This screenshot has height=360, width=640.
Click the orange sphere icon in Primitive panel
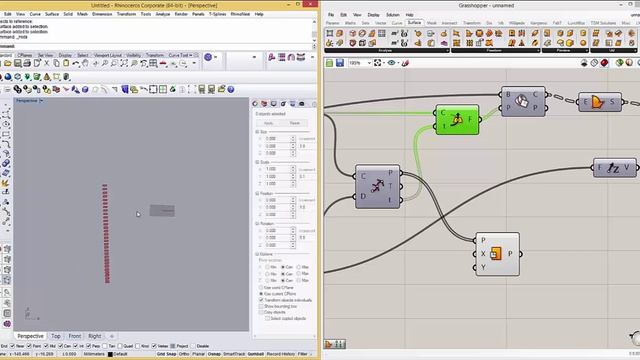coord(583,42)
